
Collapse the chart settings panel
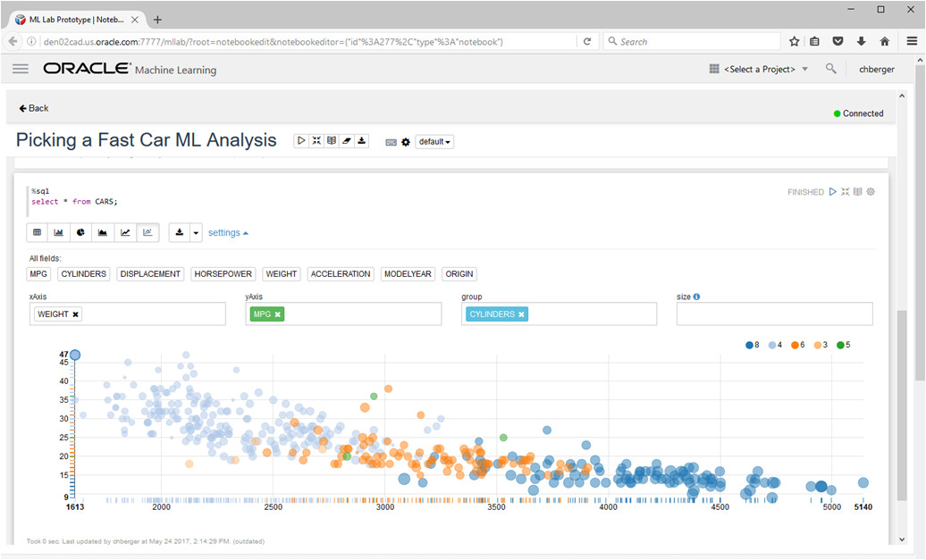tap(228, 232)
